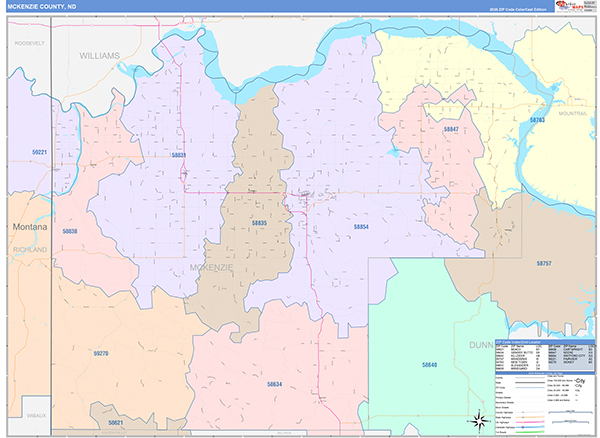This screenshot has width=600, height=438.
Task: Select ZIP code label 58835
Action: pos(259,223)
